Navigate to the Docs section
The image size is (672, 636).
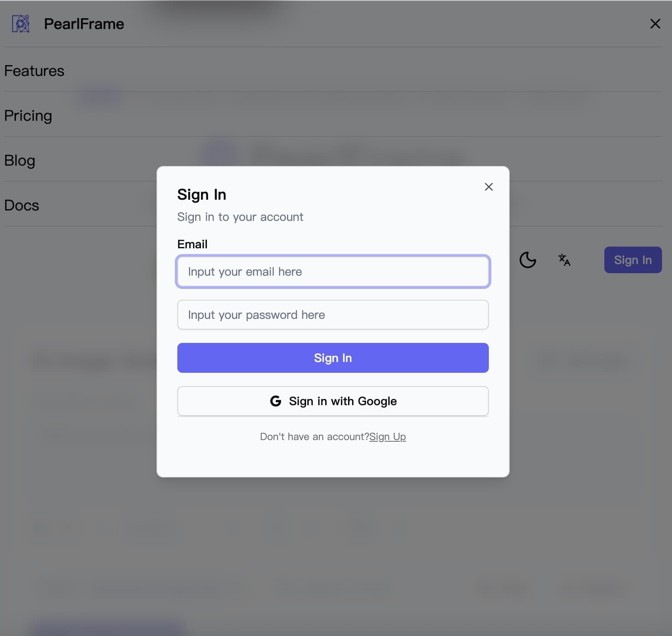(21, 205)
